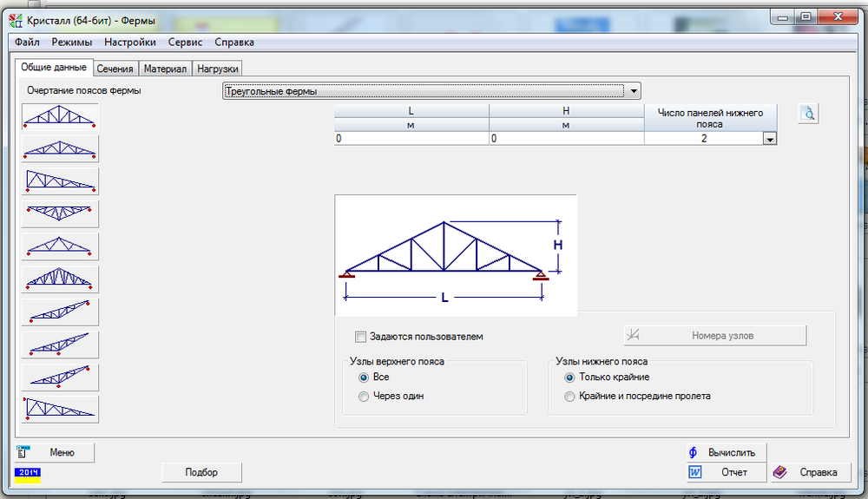This screenshot has height=499, width=868.
Task: Select the first triangular truss shape in the list
Action: coord(60,116)
